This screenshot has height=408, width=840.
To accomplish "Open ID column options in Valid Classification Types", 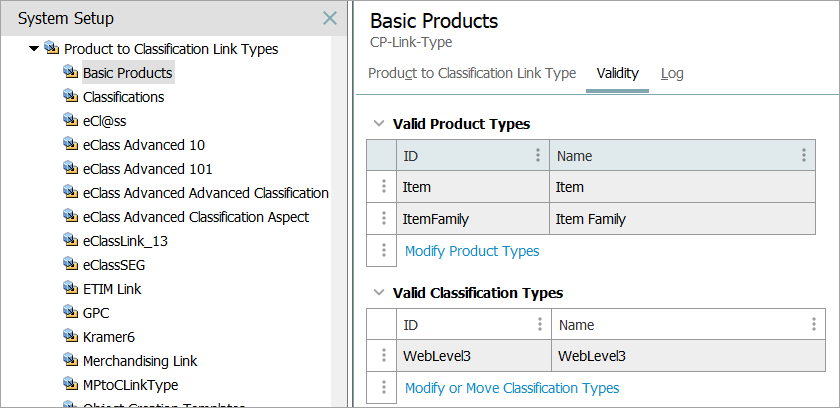I will pyautogui.click(x=540, y=324).
